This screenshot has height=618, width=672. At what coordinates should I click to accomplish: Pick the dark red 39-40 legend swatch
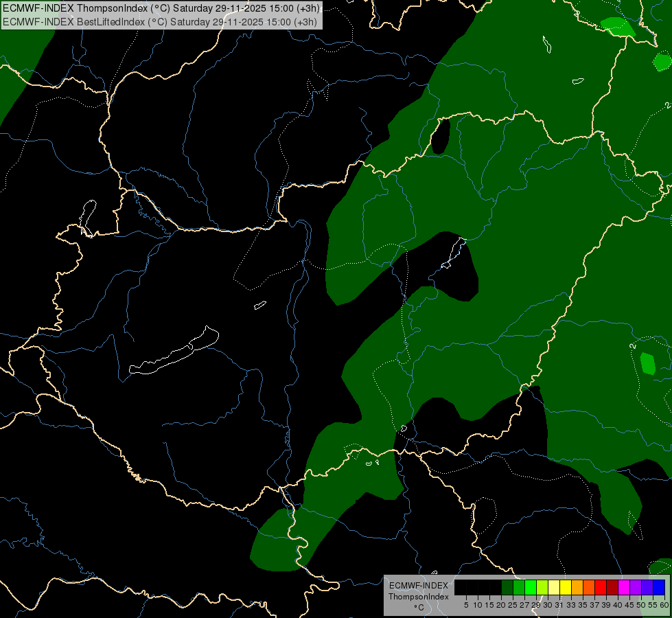click(612, 587)
